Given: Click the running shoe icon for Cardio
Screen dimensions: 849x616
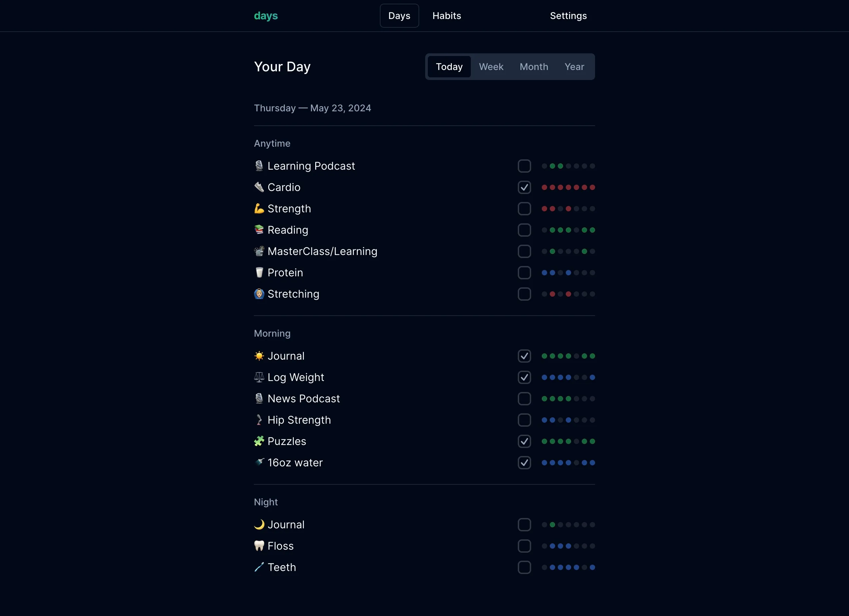Looking at the screenshot, I should 259,187.
